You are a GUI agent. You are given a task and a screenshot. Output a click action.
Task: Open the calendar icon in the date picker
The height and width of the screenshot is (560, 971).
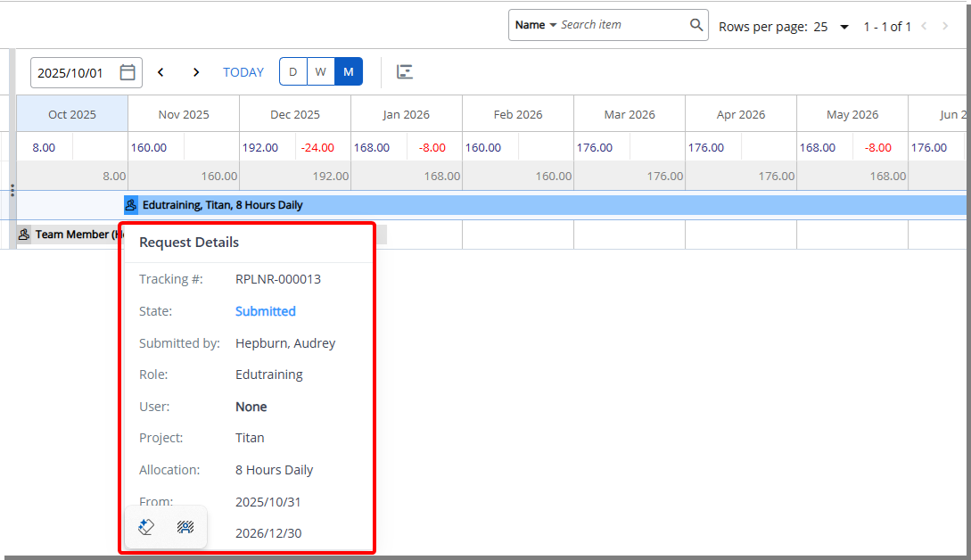click(x=127, y=71)
